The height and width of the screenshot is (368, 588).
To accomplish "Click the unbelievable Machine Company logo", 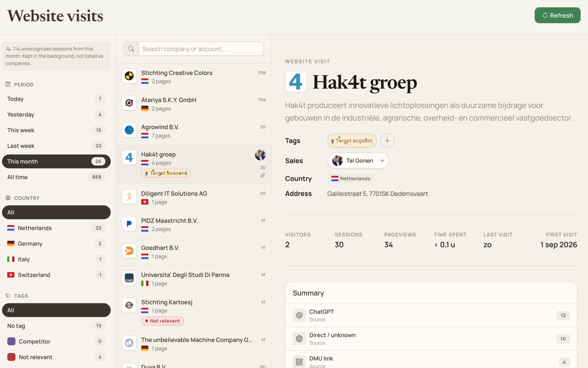I will coord(129,343).
